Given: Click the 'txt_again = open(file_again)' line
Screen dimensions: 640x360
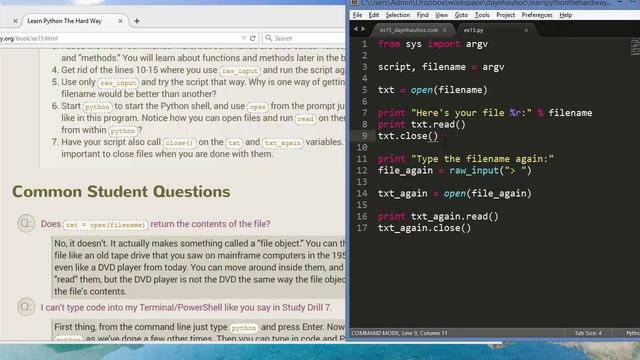Looking at the screenshot, I should (455, 193).
